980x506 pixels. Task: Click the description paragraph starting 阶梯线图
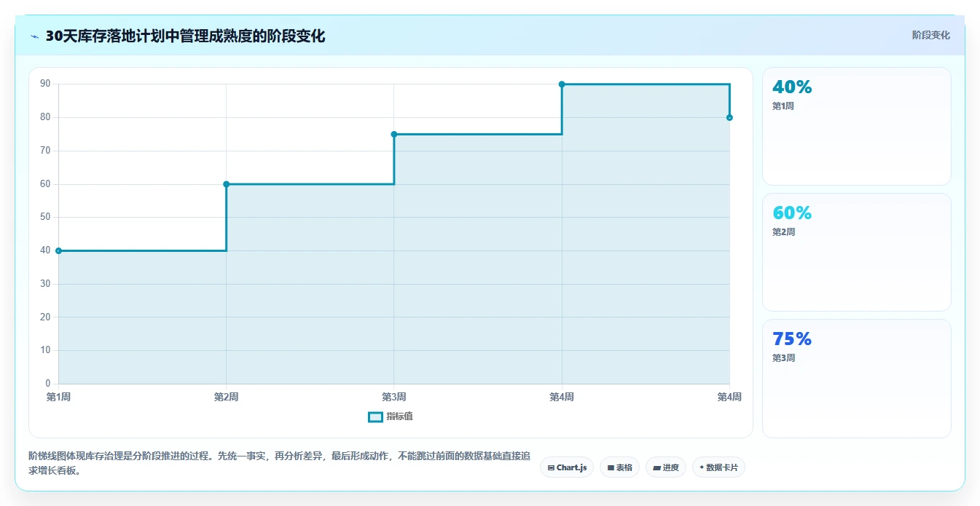278,463
